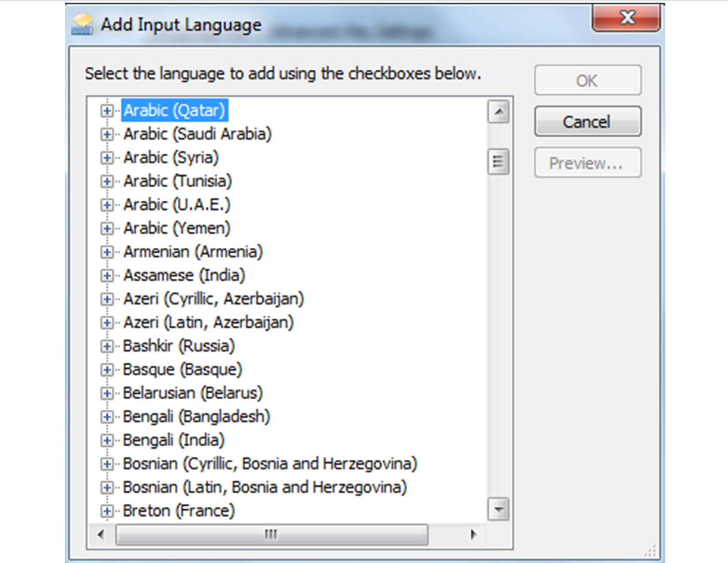Viewport: 728px width, 563px height.
Task: Click the horizontal scrollbar right arrow
Action: [473, 535]
